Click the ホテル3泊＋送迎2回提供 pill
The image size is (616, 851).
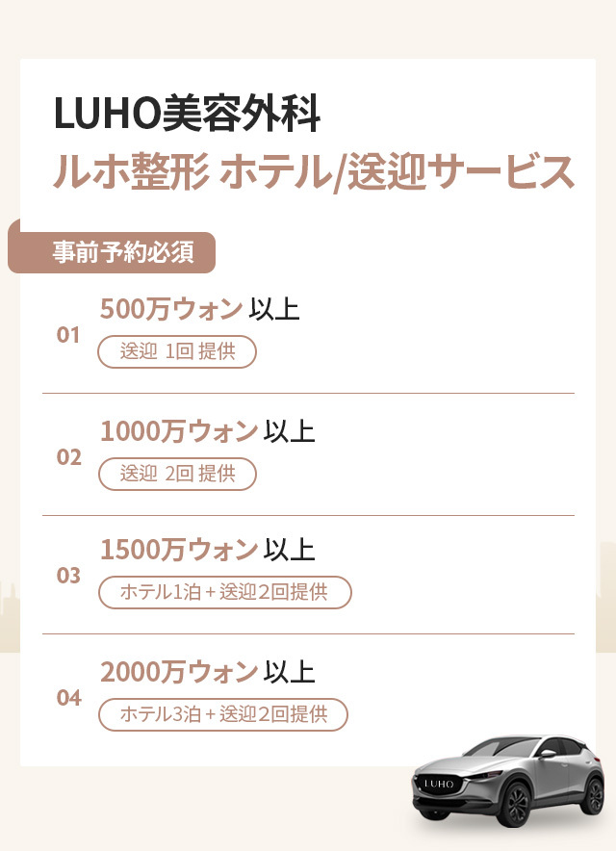[x=222, y=714]
